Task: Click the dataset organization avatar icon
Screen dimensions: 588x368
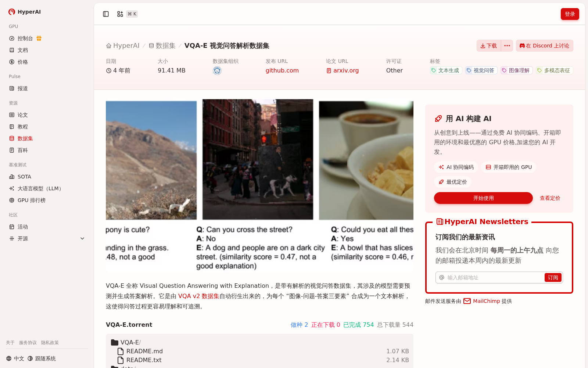Action: (217, 71)
